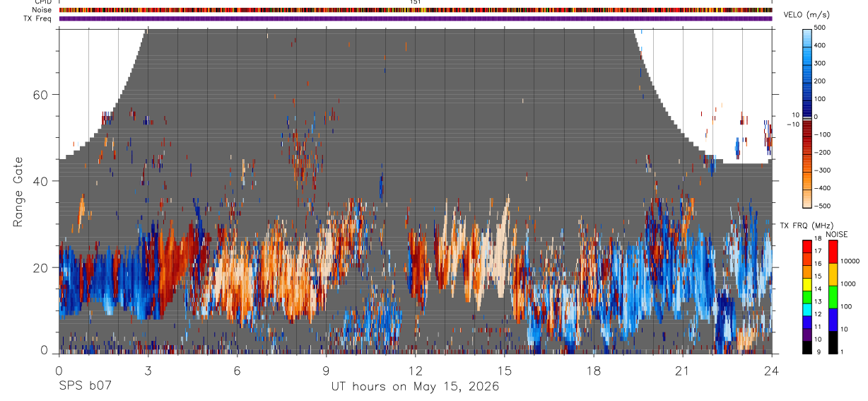The height and width of the screenshot is (401, 868).
Task: Click the '15' UT hour tick label on the x-axis
Action: click(504, 371)
